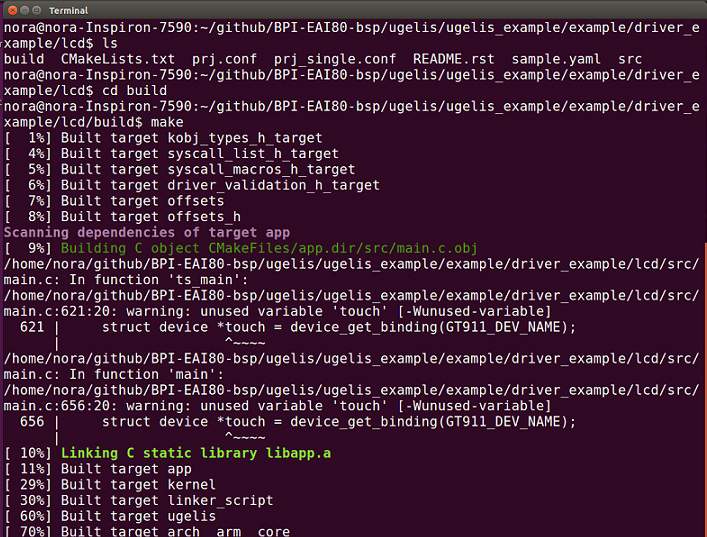Viewport: 707px width, 537px height.
Task: Click the sample.yaml file name
Action: (x=556, y=59)
